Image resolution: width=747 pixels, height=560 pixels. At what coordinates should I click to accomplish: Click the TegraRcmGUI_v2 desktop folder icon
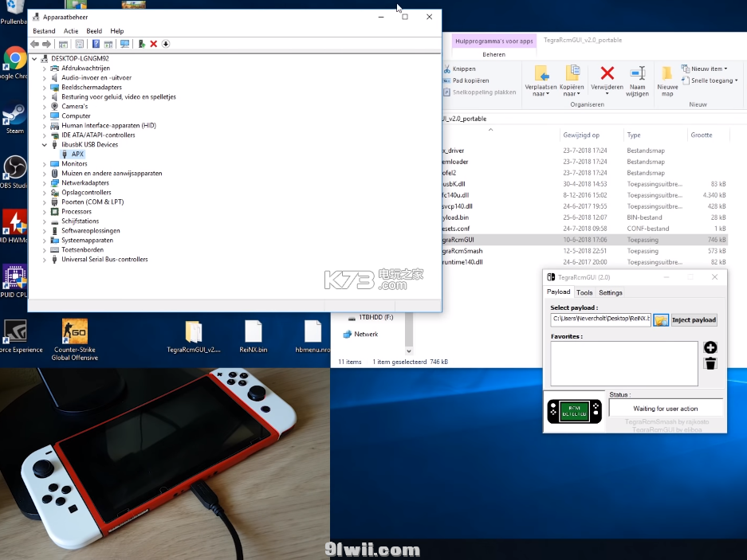[x=194, y=336]
